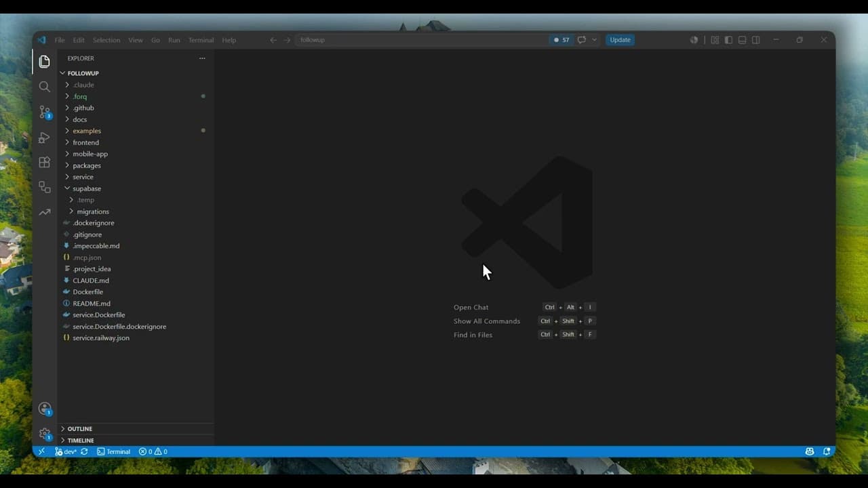Click the 57 status indicator in title bar
The image size is (868, 488).
[562, 40]
